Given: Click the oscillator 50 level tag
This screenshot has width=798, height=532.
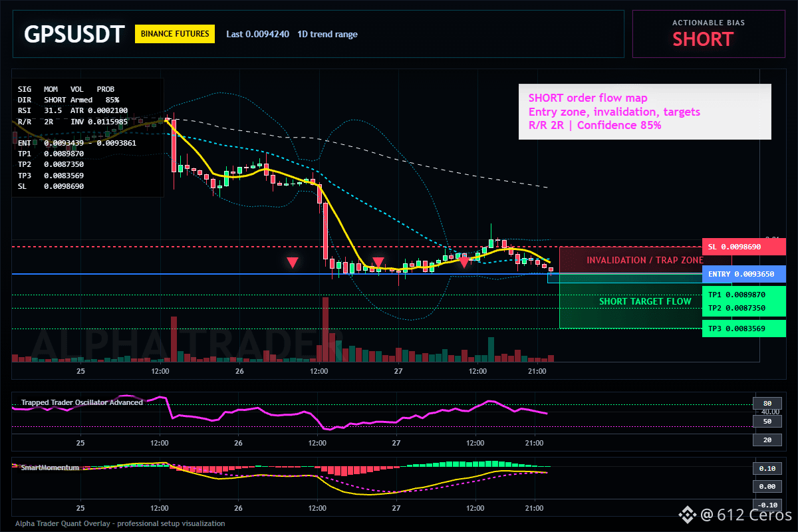Looking at the screenshot, I should coord(767,421).
